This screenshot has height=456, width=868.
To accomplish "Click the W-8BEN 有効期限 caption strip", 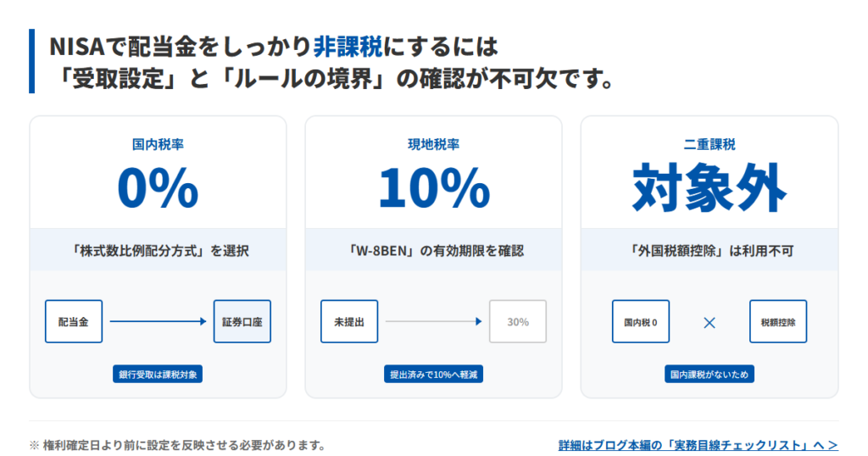I will pos(434,251).
